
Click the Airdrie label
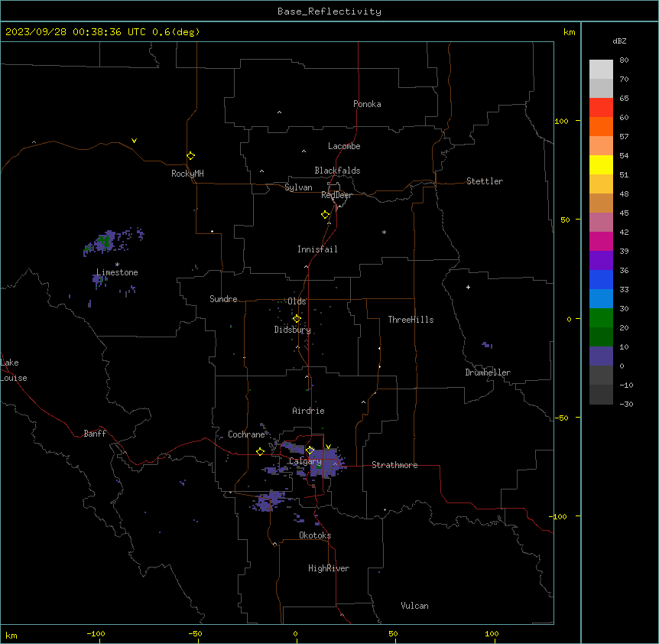[x=309, y=411]
